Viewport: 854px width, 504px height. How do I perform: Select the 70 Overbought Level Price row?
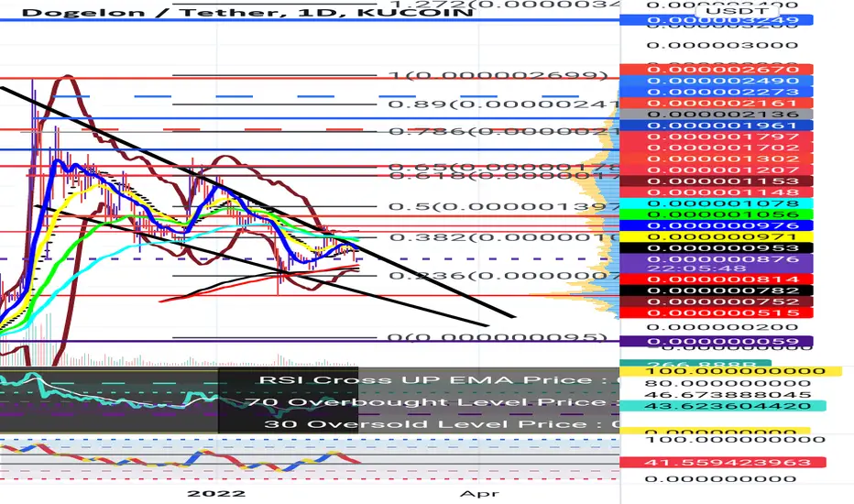(432, 402)
